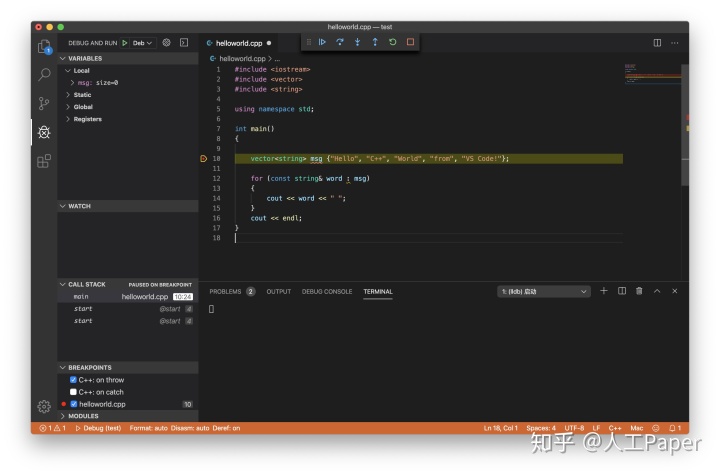This screenshot has height=475, width=720.
Task: Open the Source Control view
Action: 44,103
